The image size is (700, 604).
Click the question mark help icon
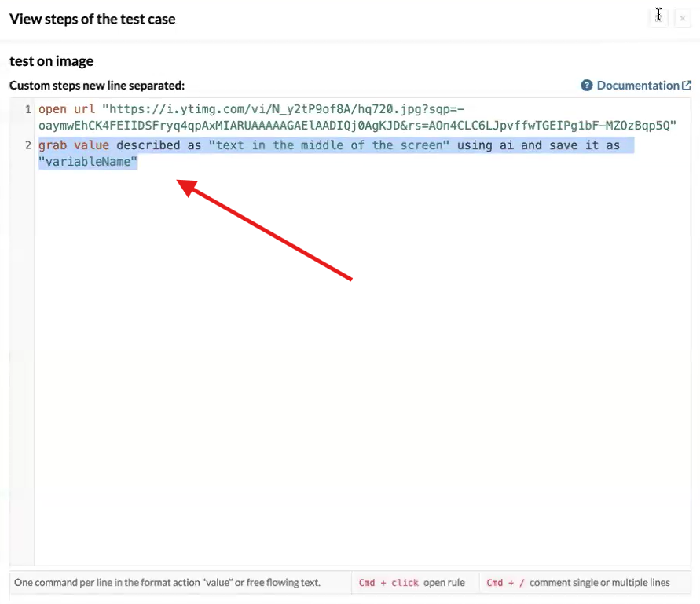tap(586, 86)
